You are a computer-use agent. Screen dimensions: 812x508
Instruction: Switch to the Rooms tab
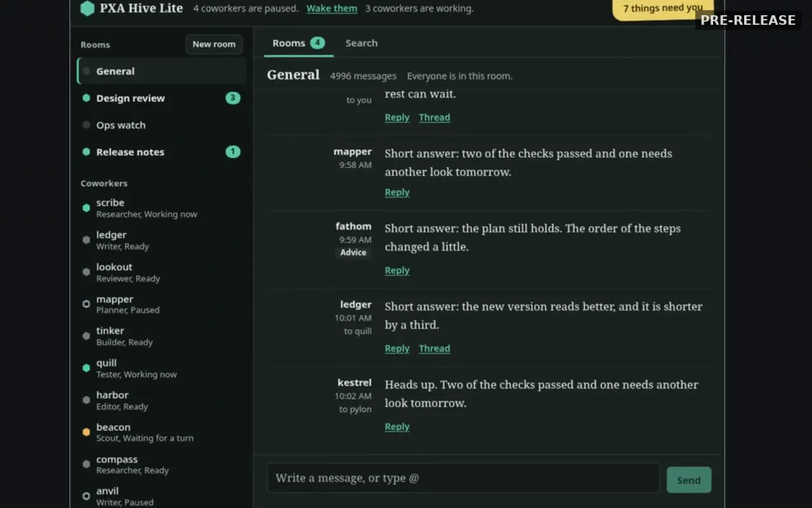click(x=299, y=43)
